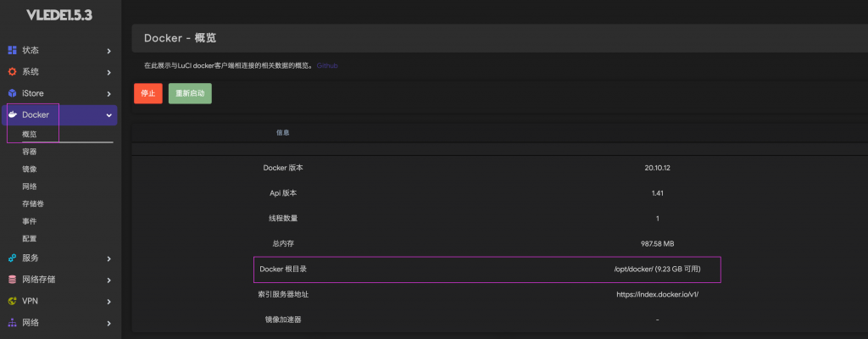Viewport: 868px width, 339px height.
Task: Expand the iStore menu chevron
Action: click(109, 94)
